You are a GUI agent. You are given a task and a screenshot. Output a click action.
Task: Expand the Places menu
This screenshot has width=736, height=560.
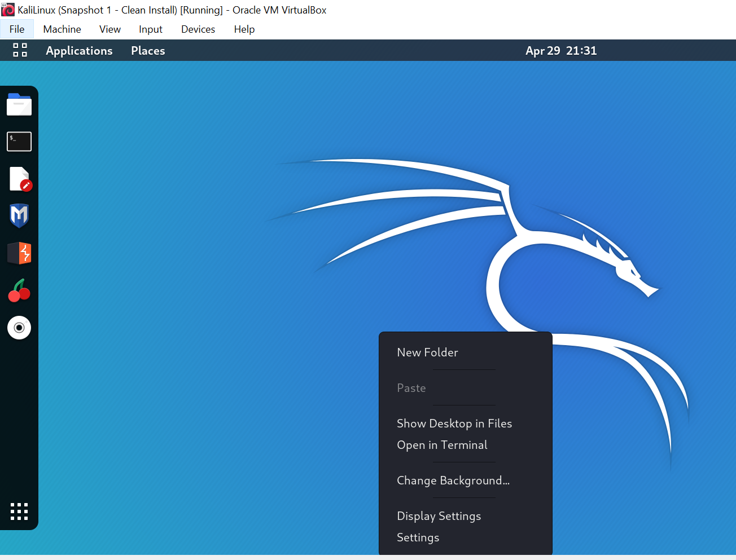(148, 51)
